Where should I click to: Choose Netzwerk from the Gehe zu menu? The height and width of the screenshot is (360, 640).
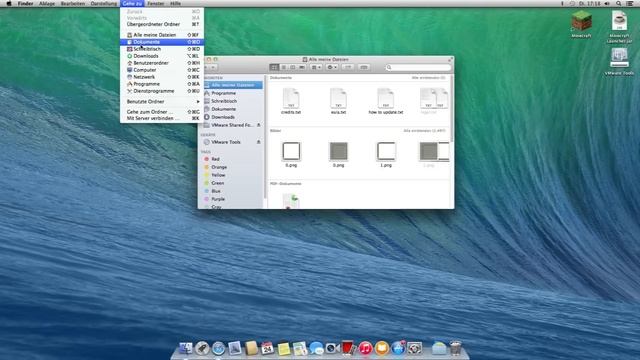(x=162, y=77)
